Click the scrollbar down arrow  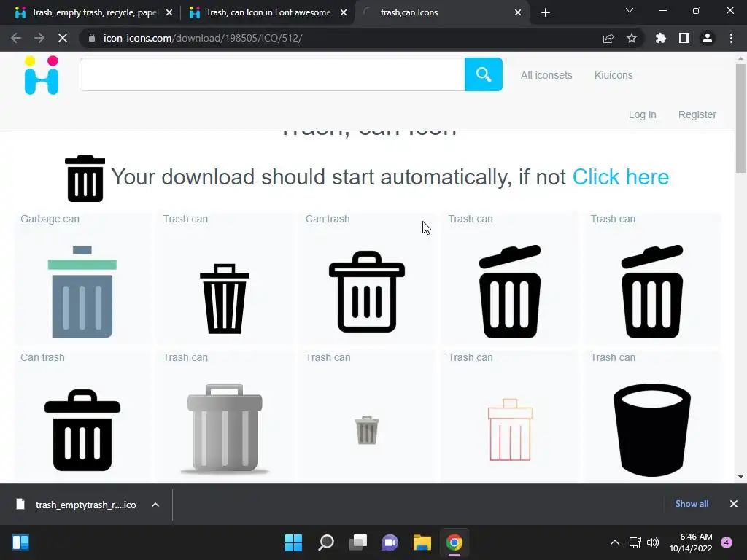click(x=740, y=477)
